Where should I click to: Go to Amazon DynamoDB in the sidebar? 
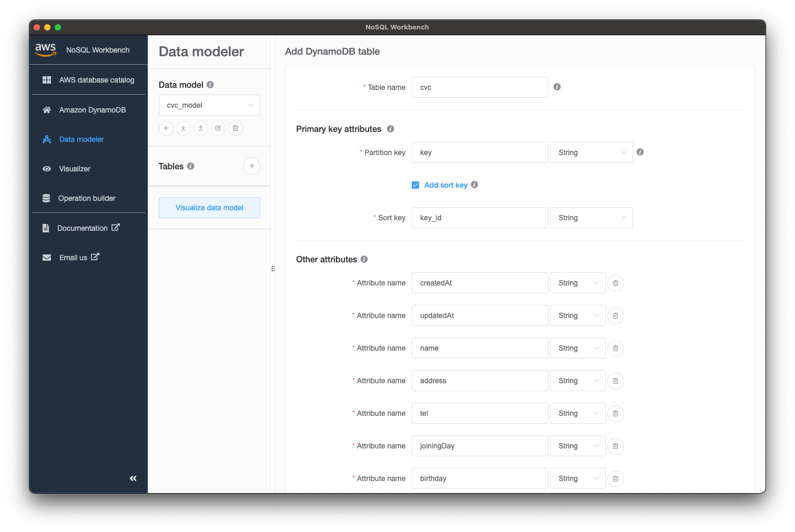coord(88,110)
